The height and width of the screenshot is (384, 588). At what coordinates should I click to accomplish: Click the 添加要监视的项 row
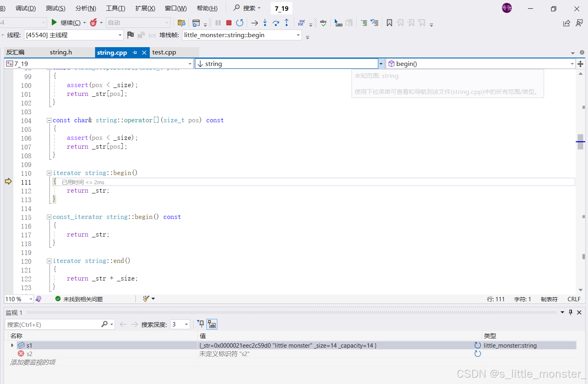[33, 362]
